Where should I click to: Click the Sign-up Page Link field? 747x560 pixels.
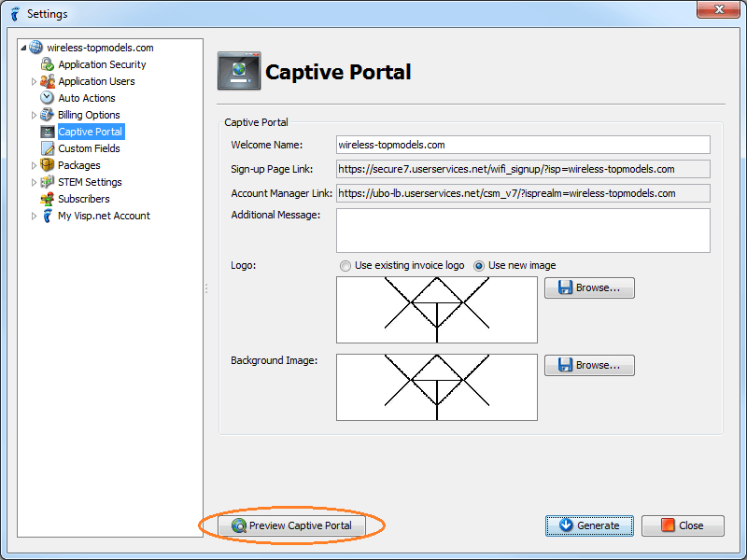click(523, 169)
